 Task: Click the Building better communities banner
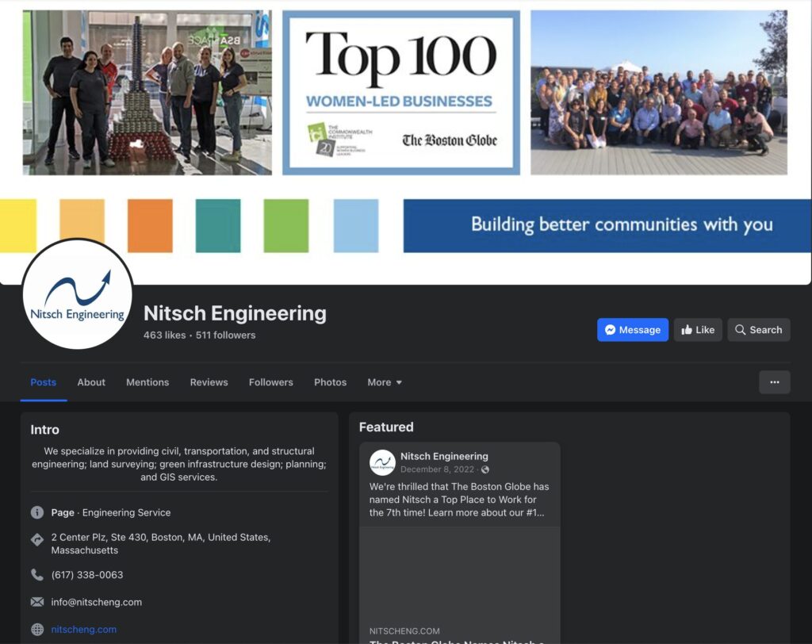607,226
